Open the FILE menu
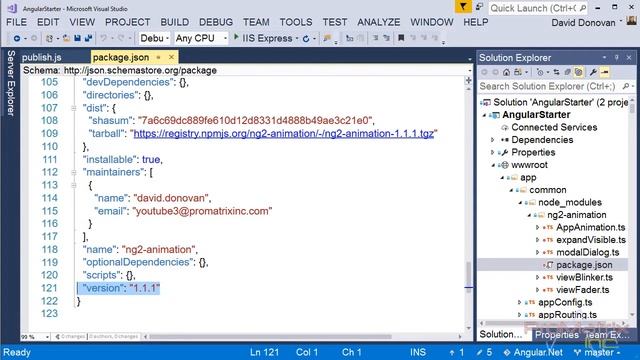640x360 pixels. coord(17,22)
